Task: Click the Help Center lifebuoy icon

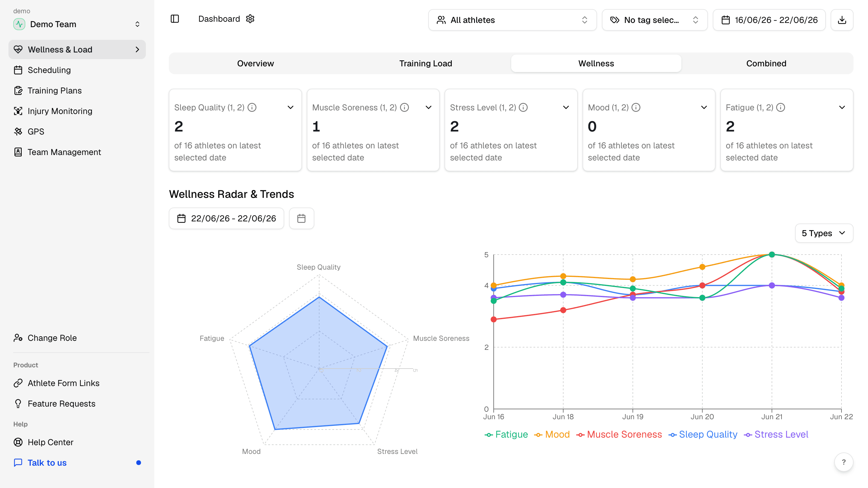Action: pos(18,442)
